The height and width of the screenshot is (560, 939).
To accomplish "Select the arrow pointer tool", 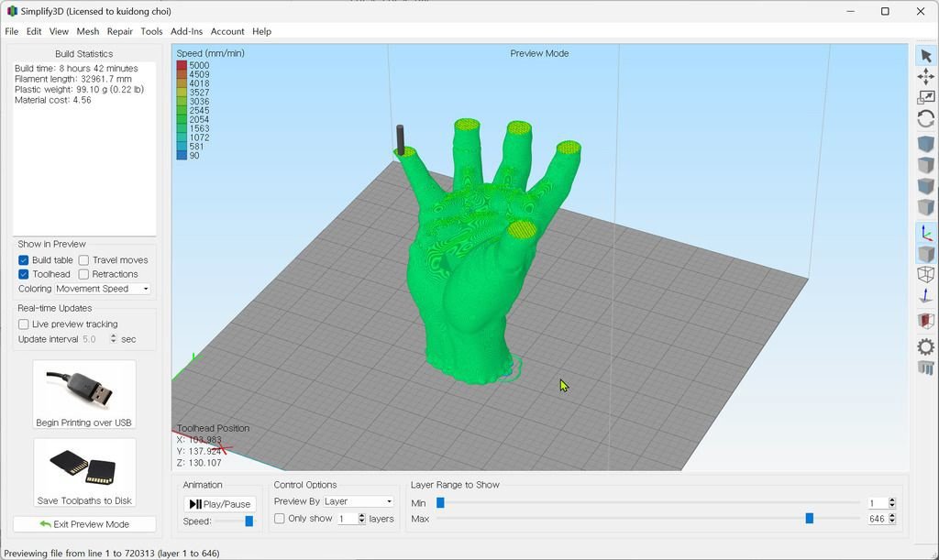I will (925, 56).
